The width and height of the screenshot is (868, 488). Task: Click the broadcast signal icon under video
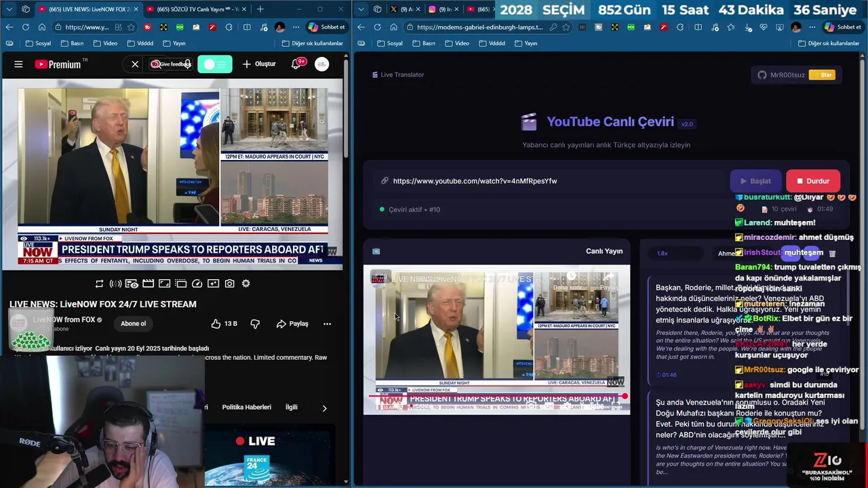click(x=115, y=283)
